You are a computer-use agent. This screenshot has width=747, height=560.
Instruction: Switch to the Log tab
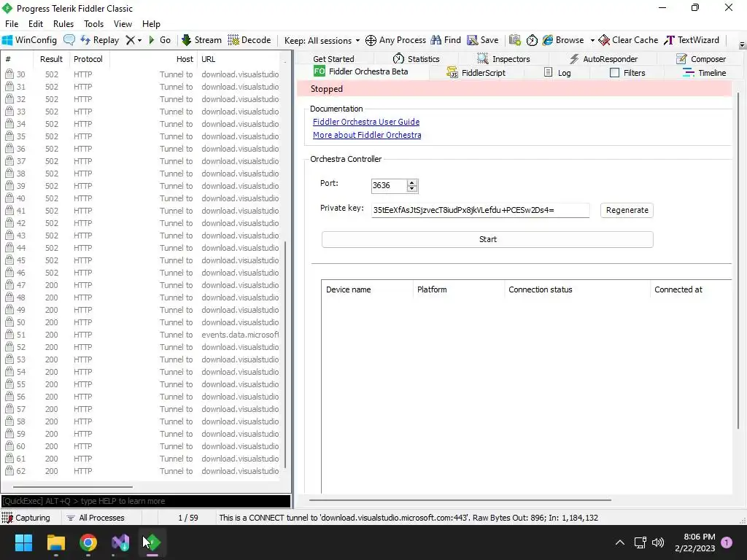tap(557, 73)
